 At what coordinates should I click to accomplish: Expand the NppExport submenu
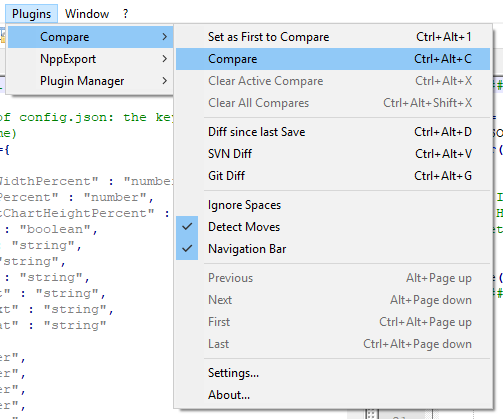pyautogui.click(x=90, y=59)
